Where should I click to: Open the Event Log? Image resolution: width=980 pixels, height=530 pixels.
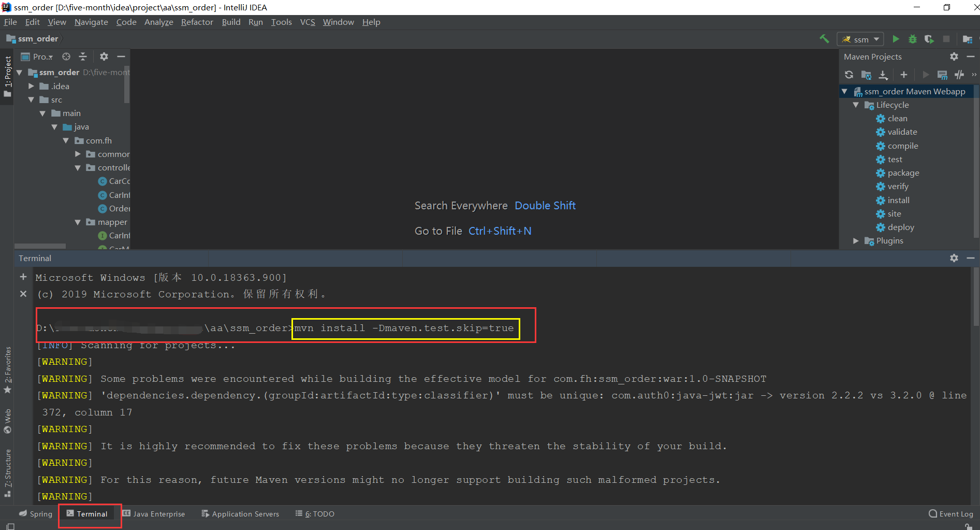point(953,513)
